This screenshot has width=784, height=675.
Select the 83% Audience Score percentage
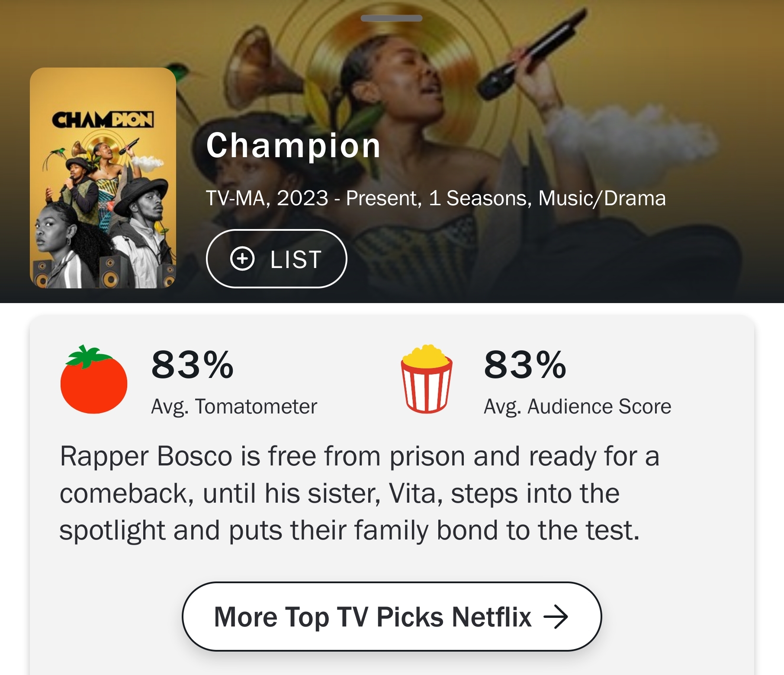[x=525, y=365]
